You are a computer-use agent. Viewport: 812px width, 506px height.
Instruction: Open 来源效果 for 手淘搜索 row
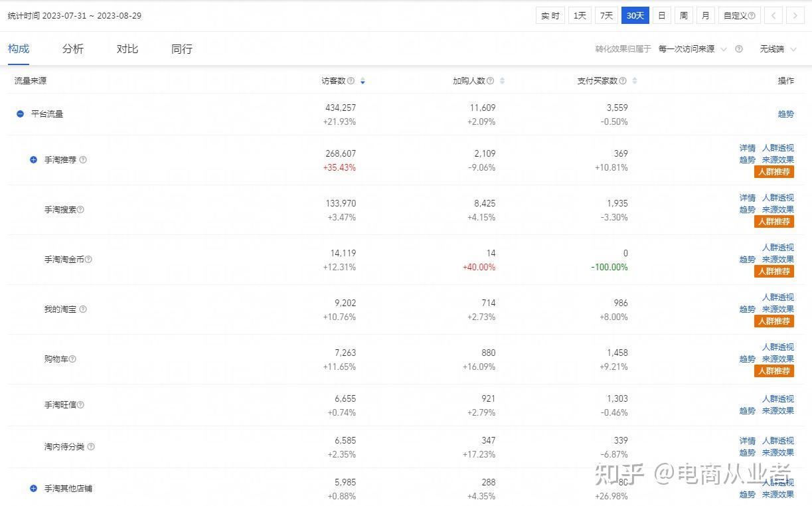pos(777,210)
